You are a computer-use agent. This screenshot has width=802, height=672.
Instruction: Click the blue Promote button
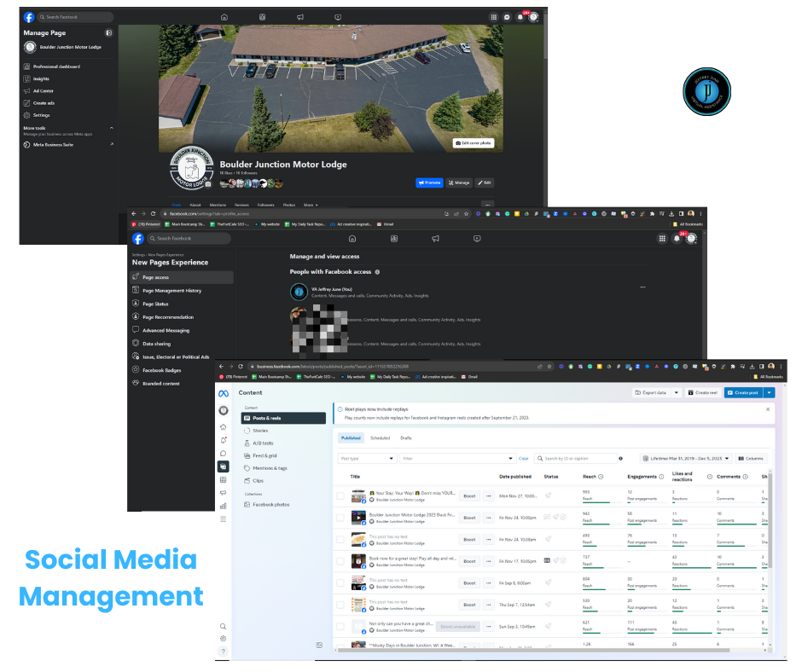click(x=429, y=182)
